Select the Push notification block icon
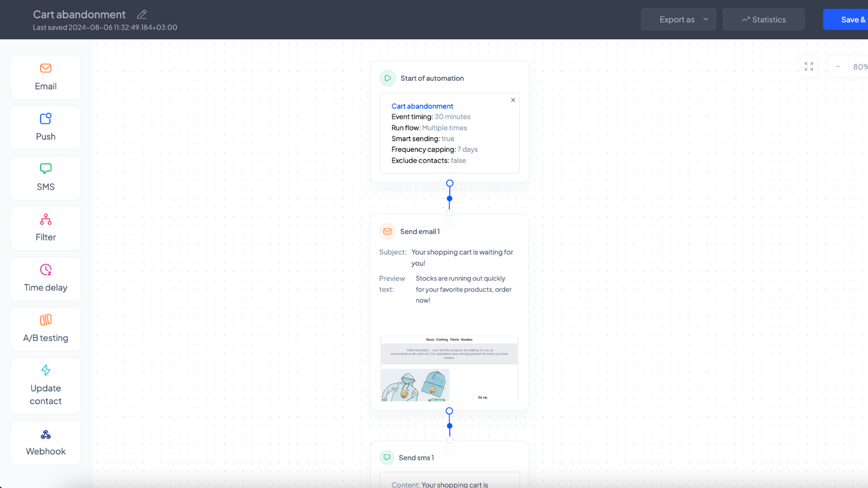The height and width of the screenshot is (488, 868). point(46,119)
